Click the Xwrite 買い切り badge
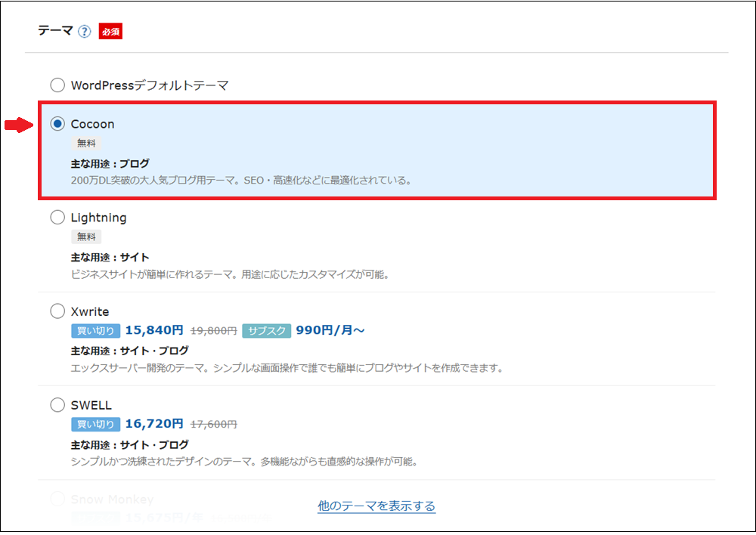The width and height of the screenshot is (756, 535). tap(95, 331)
